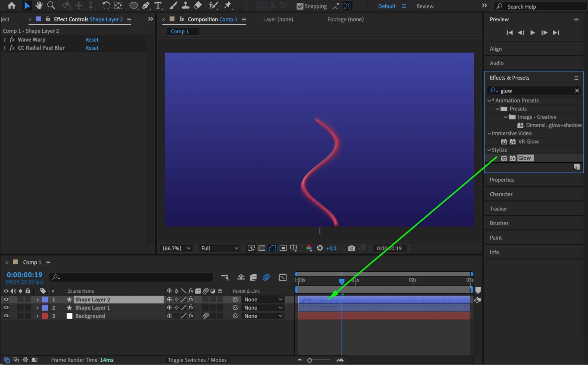Click Toggle Switches / Modes button
Screen dimensions: 588x365
(197, 360)
